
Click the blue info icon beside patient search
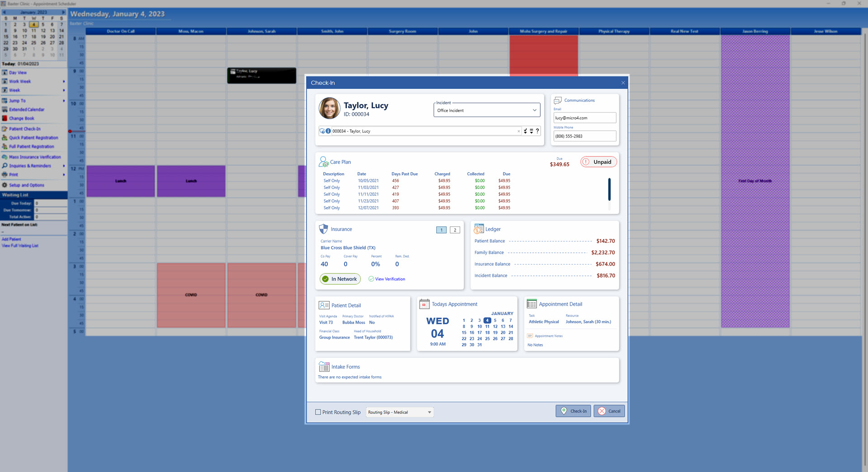(328, 131)
